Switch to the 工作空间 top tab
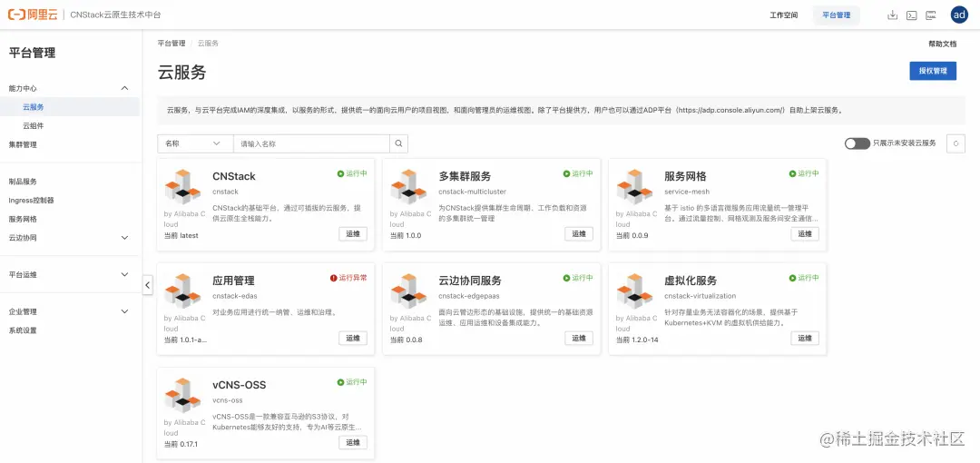 click(x=784, y=15)
